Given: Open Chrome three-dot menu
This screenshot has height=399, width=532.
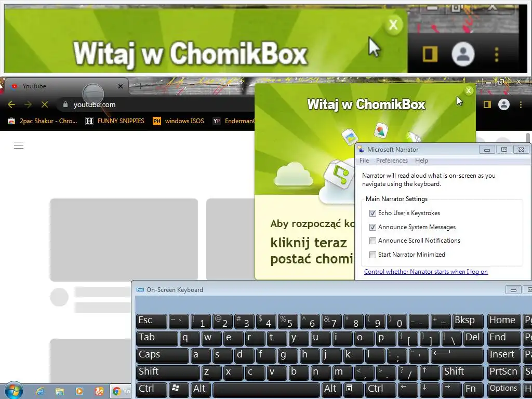Looking at the screenshot, I should (x=521, y=104).
